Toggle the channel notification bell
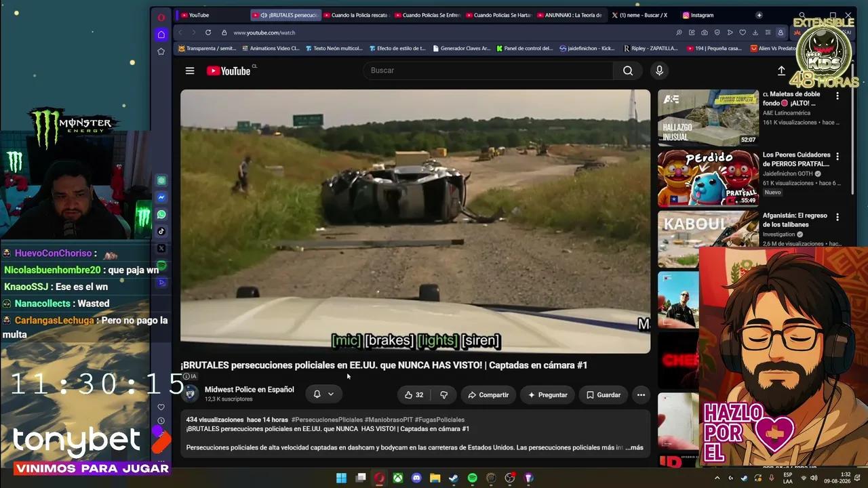This screenshot has height=488, width=868. point(317,394)
